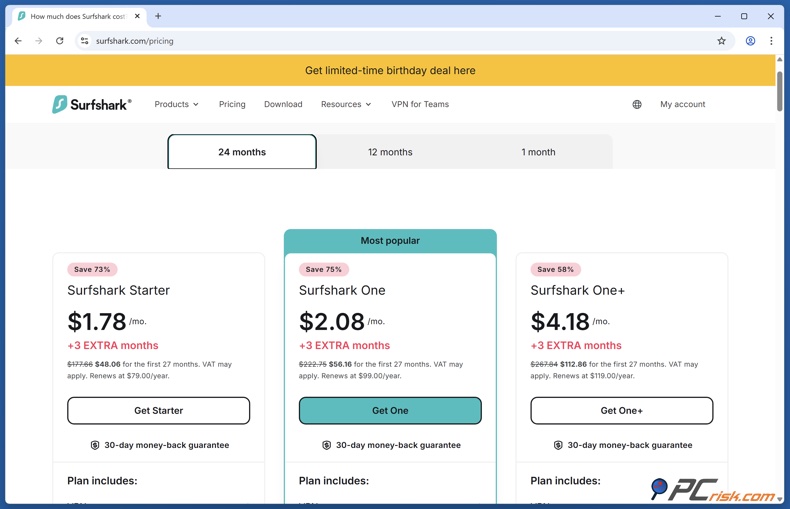The image size is (790, 509).
Task: Reload the Surfshark pricing page
Action: click(60, 41)
